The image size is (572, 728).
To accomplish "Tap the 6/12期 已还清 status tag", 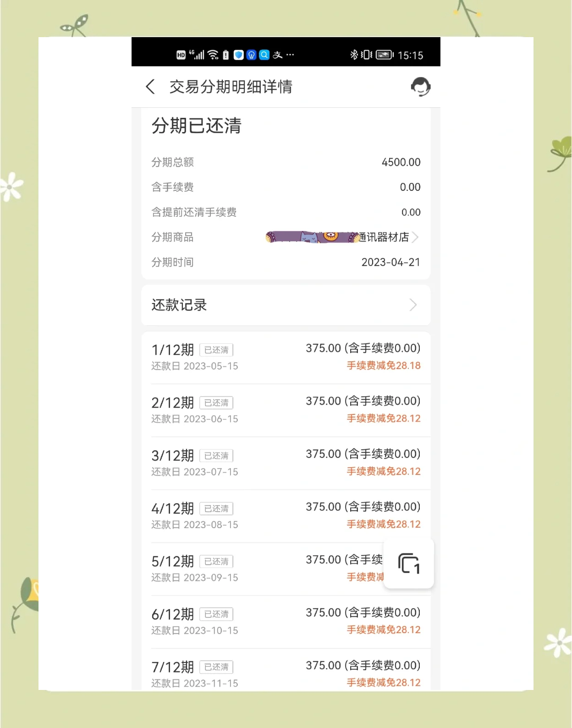I will (216, 614).
